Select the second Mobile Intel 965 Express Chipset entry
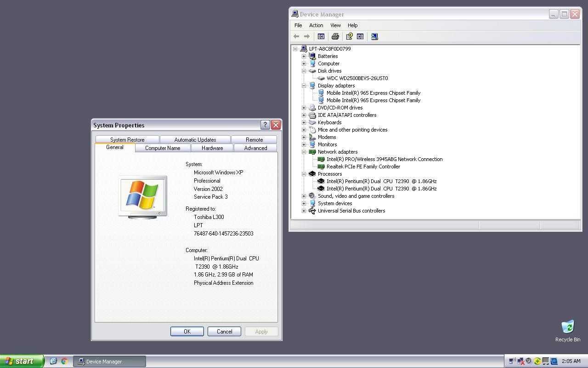Screen dimensions: 588x368 [373, 100]
